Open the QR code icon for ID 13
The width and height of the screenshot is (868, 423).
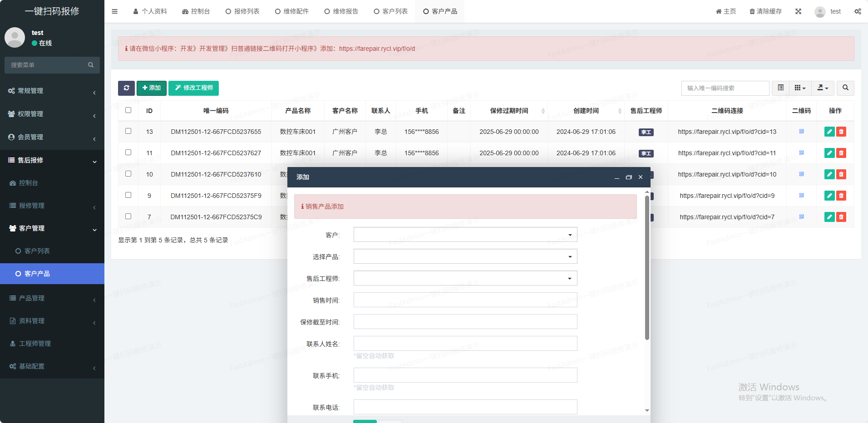tap(801, 132)
